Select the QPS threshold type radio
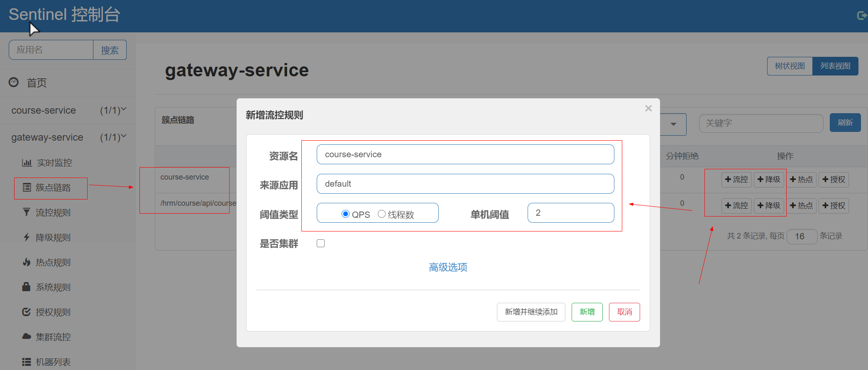Screen dimensions: 868x370 tap(345, 214)
